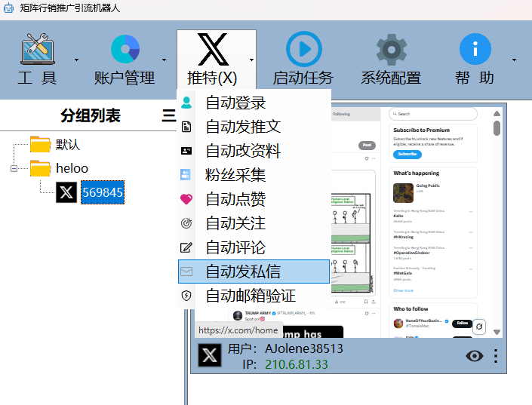
Task: Click the heart icon beside 自动点赞
Action: click(186, 199)
